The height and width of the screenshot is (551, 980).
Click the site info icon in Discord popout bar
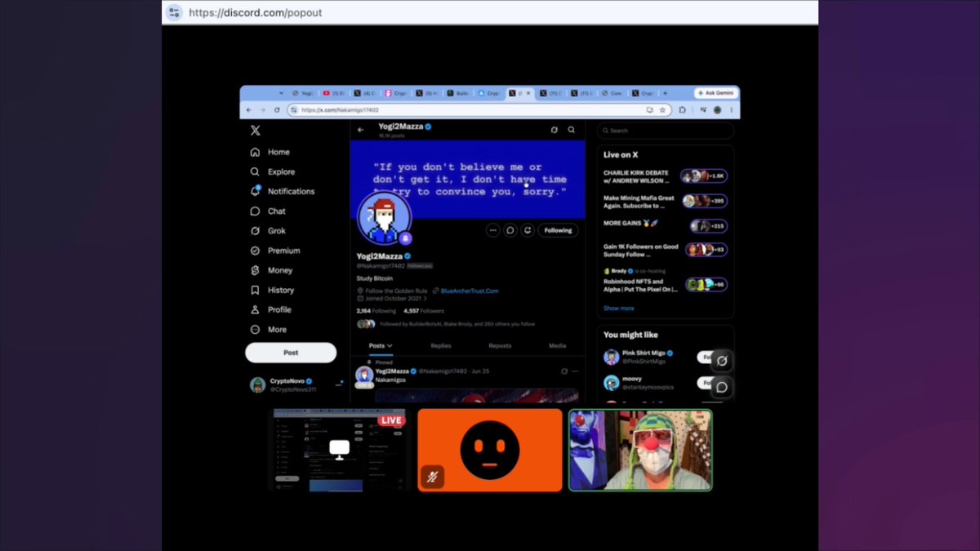point(174,12)
